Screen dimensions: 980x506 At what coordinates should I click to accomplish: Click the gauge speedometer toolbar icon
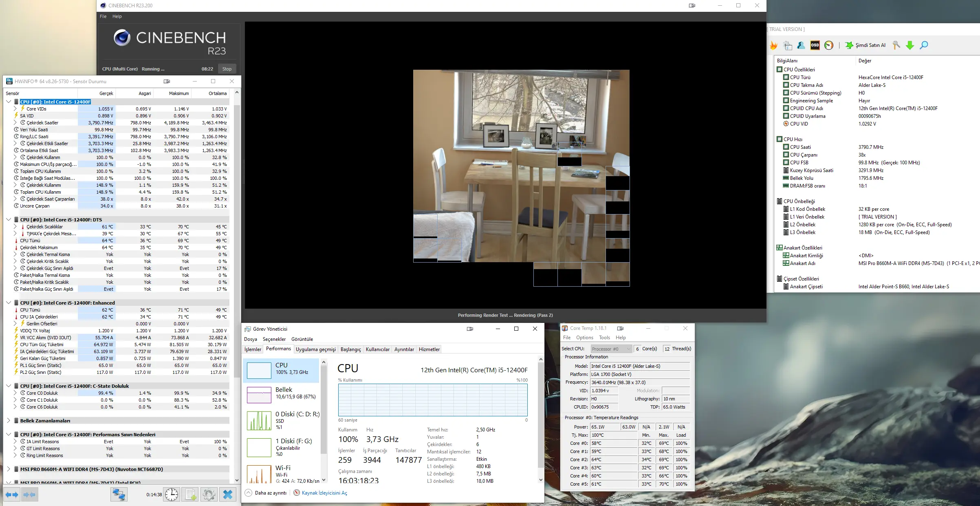click(x=828, y=45)
